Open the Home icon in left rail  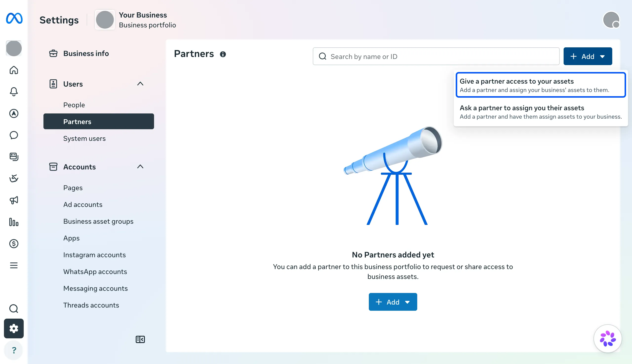[x=14, y=70]
